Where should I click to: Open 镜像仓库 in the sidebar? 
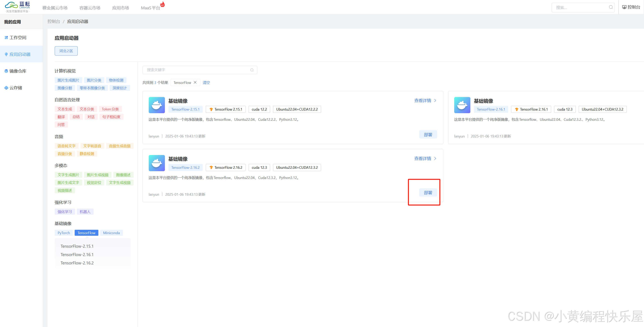(18, 71)
